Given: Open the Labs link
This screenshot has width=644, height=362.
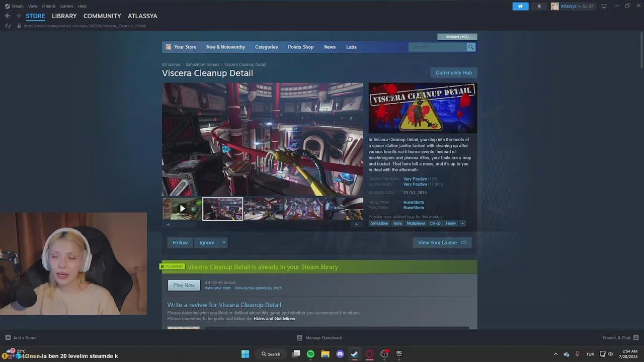Looking at the screenshot, I should point(351,47).
